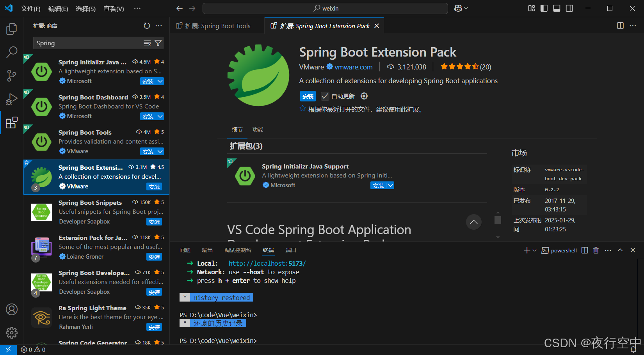Open Customize Layout icon in title bar
Viewport: 644px width, 355px height.
pos(532,8)
